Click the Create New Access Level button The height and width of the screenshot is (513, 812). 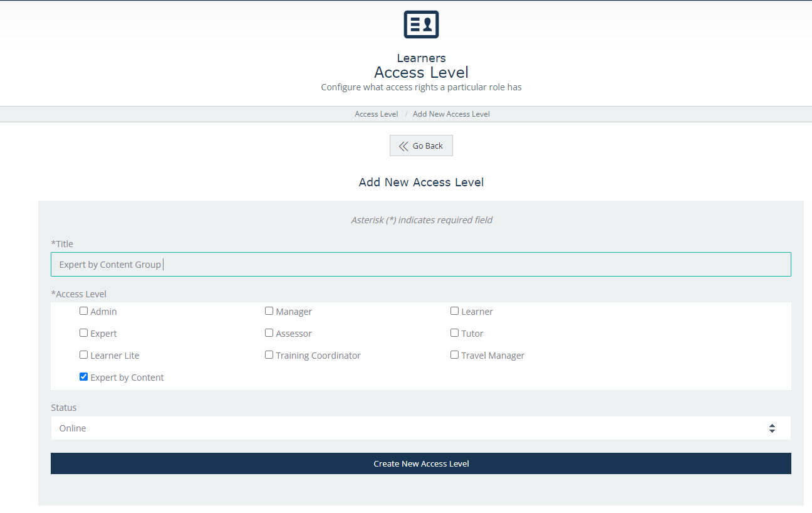click(420, 463)
